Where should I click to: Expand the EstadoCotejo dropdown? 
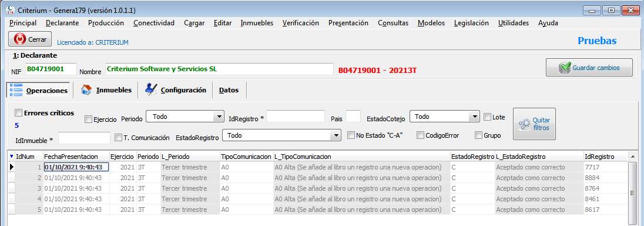tap(444, 117)
